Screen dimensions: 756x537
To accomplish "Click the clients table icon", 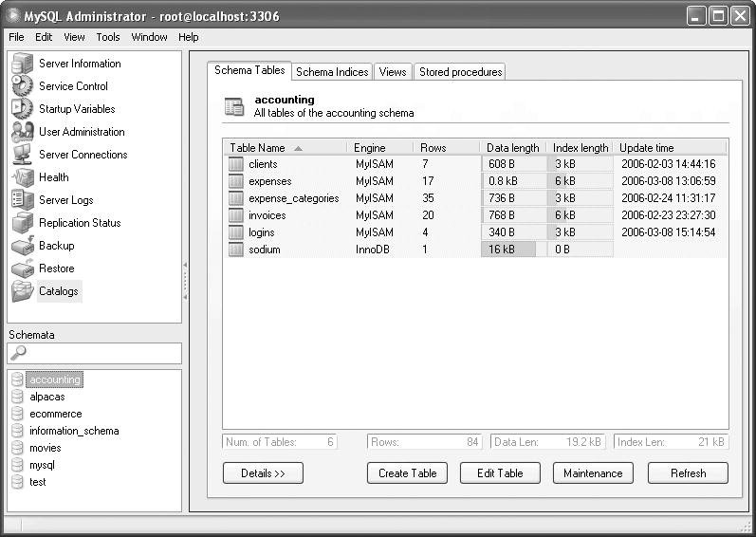I will tap(236, 164).
